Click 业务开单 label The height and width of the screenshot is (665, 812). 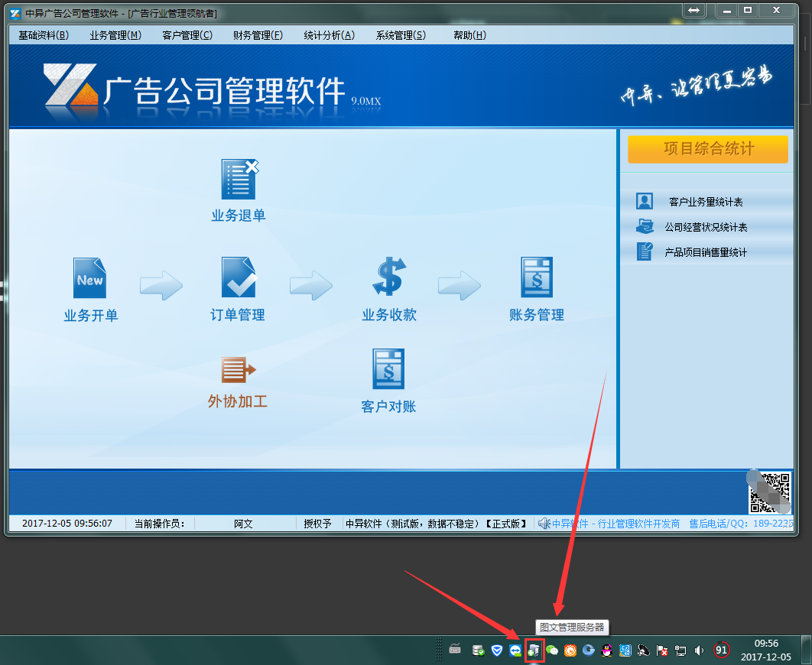coord(91,315)
